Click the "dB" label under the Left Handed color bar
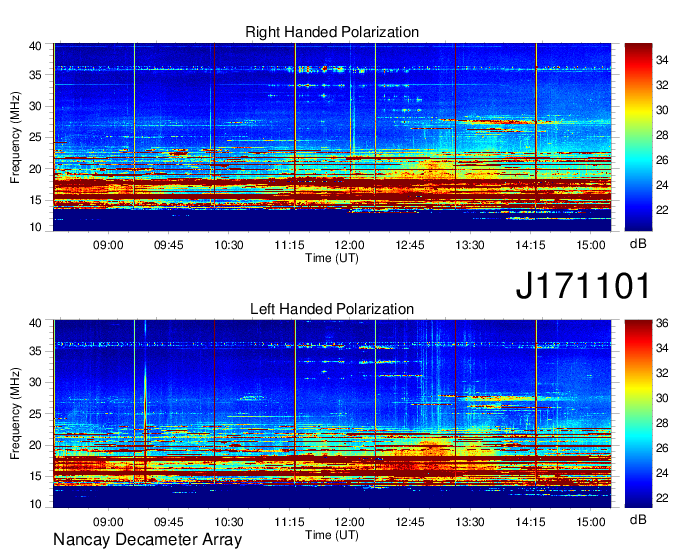The width and height of the screenshot is (680, 552). pyautogui.click(x=638, y=519)
